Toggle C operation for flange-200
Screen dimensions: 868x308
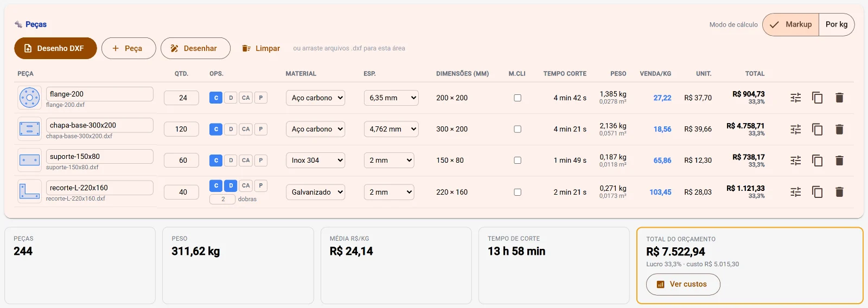[x=216, y=98]
